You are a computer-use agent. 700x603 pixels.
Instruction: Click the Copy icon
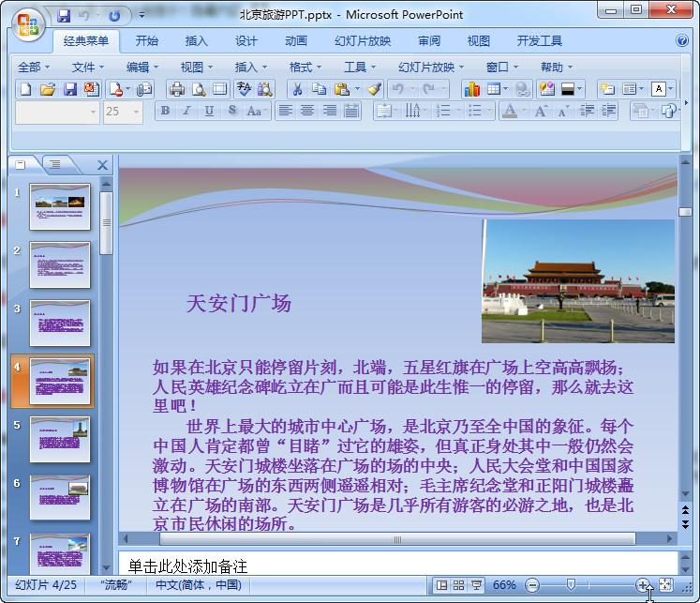pyautogui.click(x=319, y=90)
